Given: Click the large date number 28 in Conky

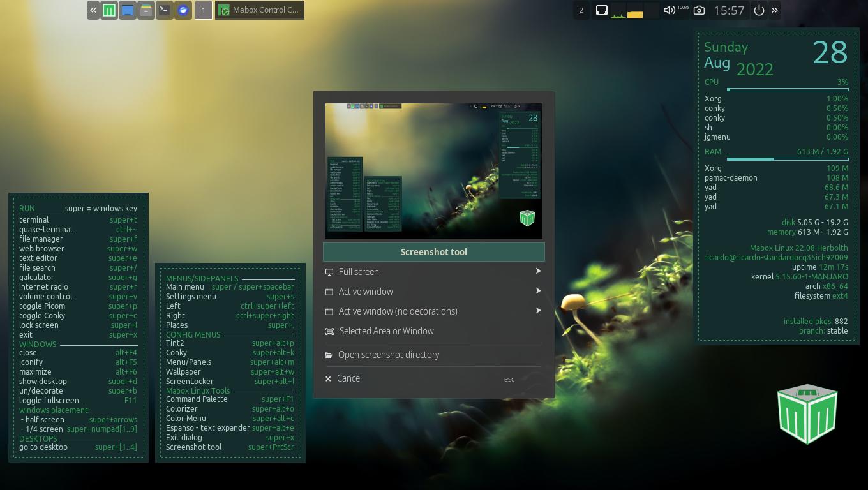Looking at the screenshot, I should pos(830,52).
